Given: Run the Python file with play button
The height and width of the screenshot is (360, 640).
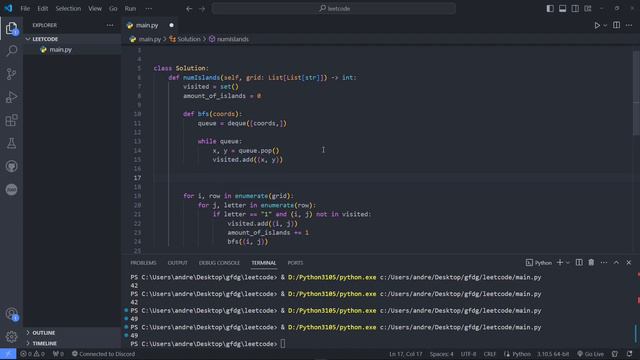Looking at the screenshot, I should click(x=597, y=25).
